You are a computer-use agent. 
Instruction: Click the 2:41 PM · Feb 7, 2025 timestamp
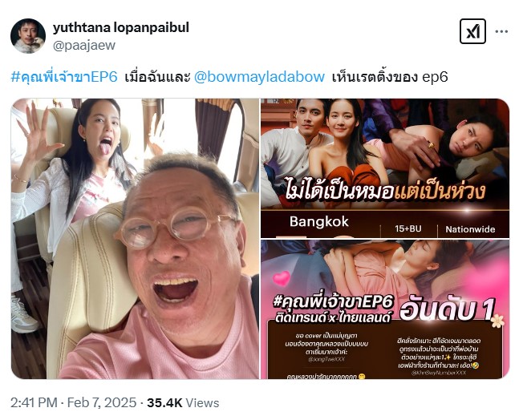tap(73, 403)
